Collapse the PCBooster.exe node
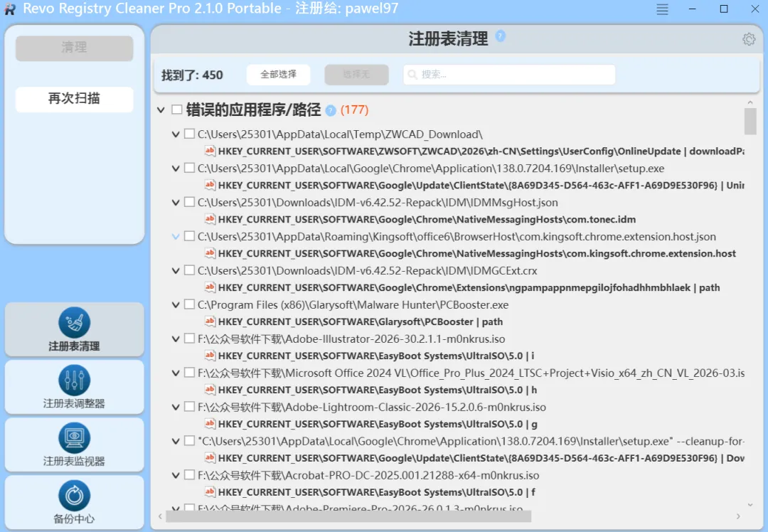The width and height of the screenshot is (768, 532). pyautogui.click(x=176, y=304)
